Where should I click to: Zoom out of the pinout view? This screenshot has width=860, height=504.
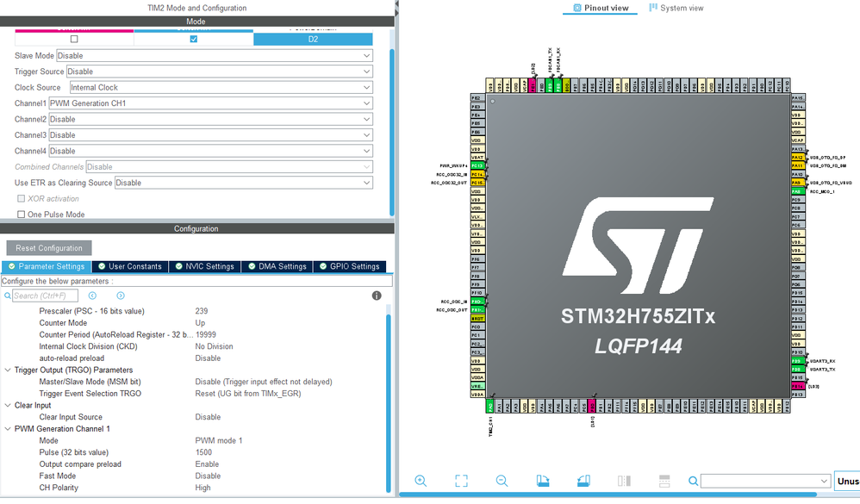point(502,481)
